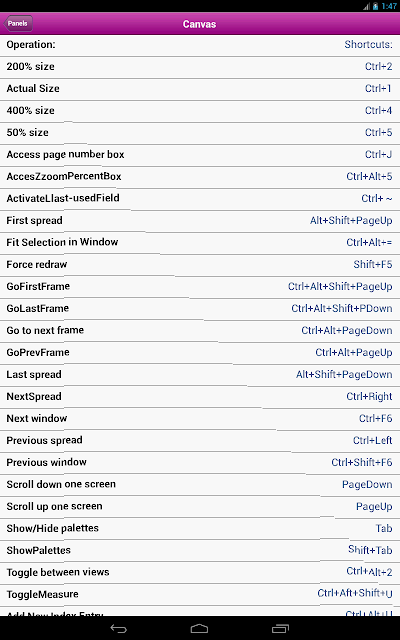
Task: Tap the Android home navigation icon
Action: click(x=200, y=629)
